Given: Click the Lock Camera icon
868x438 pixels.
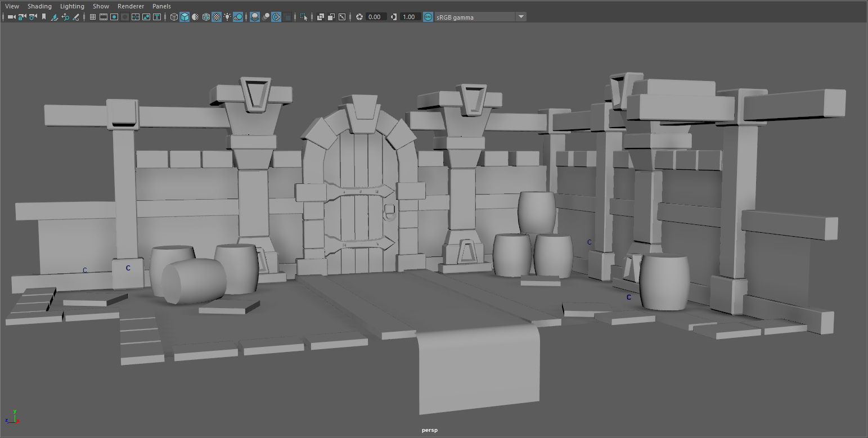Looking at the screenshot, I should click(x=22, y=17).
